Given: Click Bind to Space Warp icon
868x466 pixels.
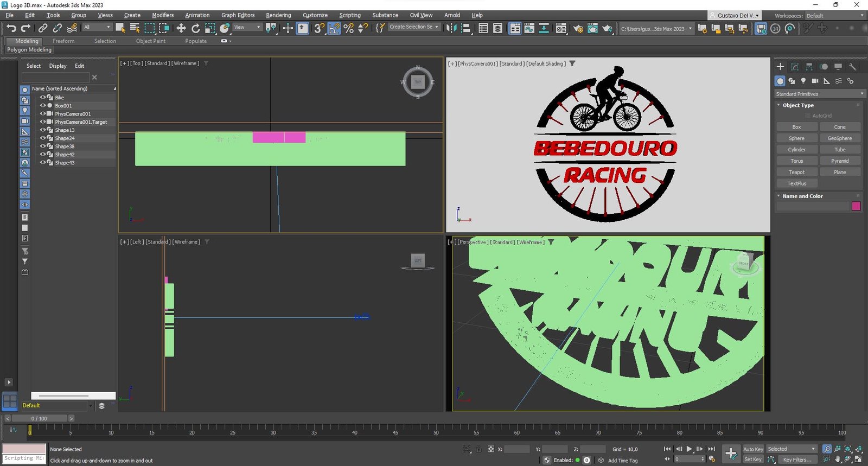Looking at the screenshot, I should 72,28.
